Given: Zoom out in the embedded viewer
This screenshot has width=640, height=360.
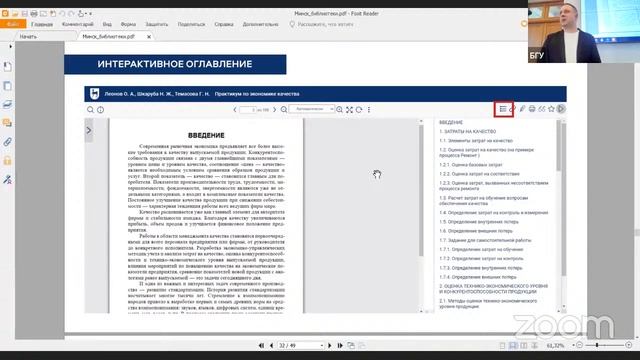Looking at the screenshot, I should pos(284,110).
